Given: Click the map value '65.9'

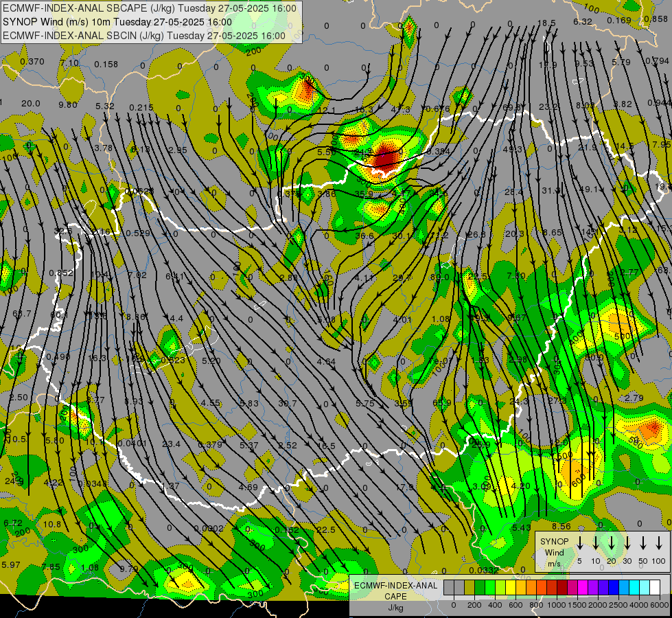Looking at the screenshot, I should [442, 402].
